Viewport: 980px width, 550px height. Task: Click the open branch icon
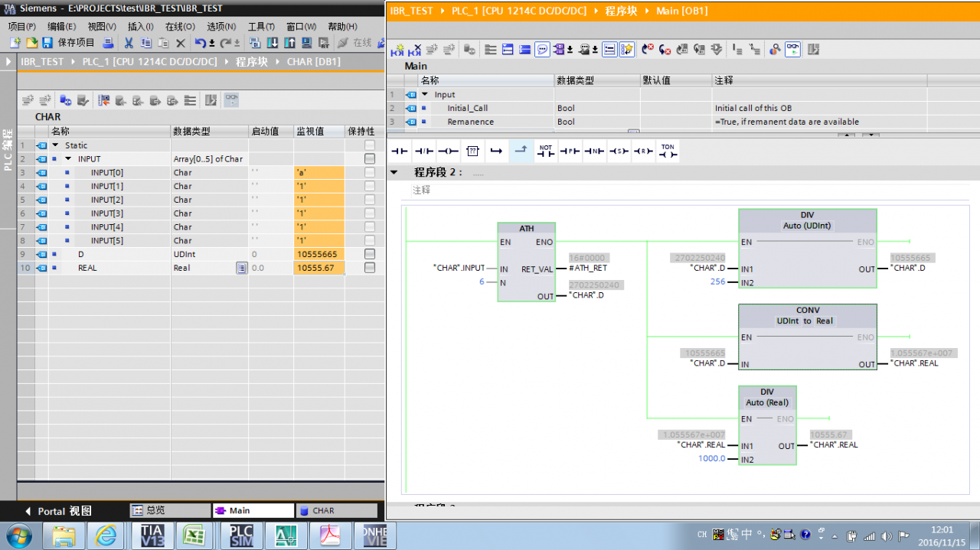497,151
